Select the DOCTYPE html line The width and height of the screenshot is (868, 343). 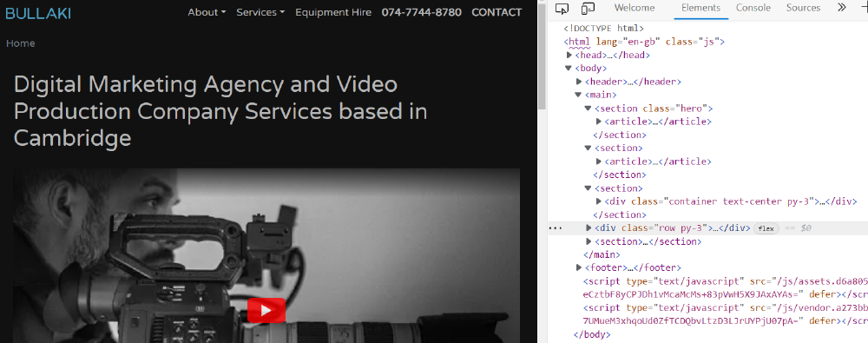603,29
